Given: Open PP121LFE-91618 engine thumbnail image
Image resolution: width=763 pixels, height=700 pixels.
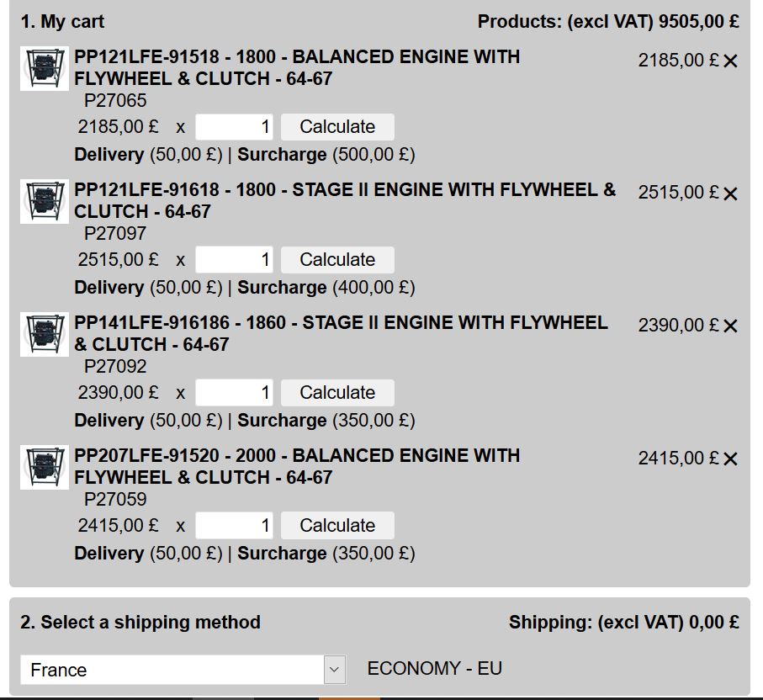Looking at the screenshot, I should [45, 202].
